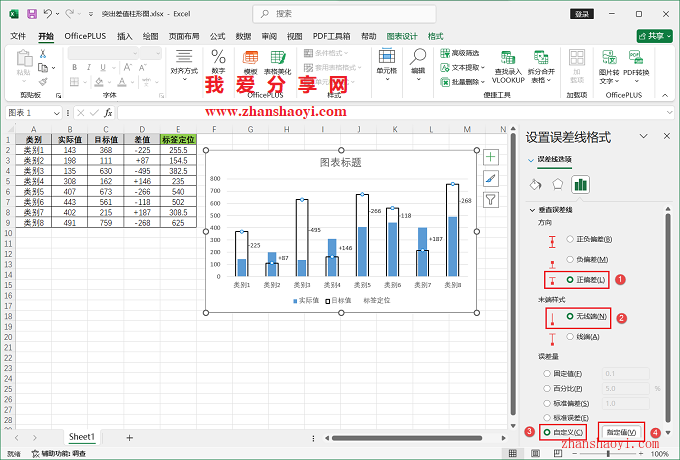Viewport: 680px width, 460px height.
Task: Select 百分比 percentage radio
Action: (547, 388)
